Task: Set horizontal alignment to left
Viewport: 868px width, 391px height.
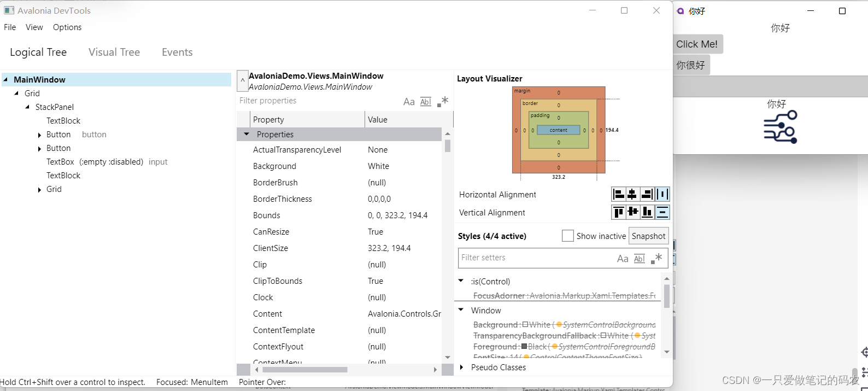Action: tap(618, 194)
